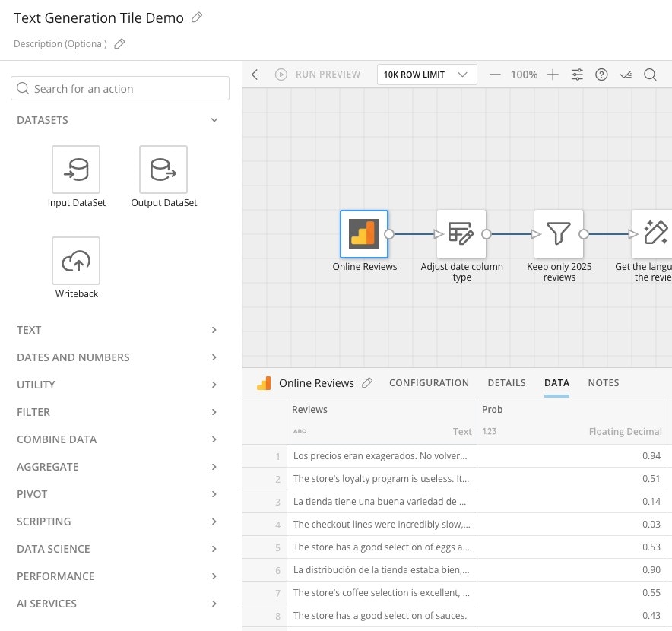Image resolution: width=672 pixels, height=631 pixels.
Task: Click the Search for an action field
Action: [x=120, y=88]
